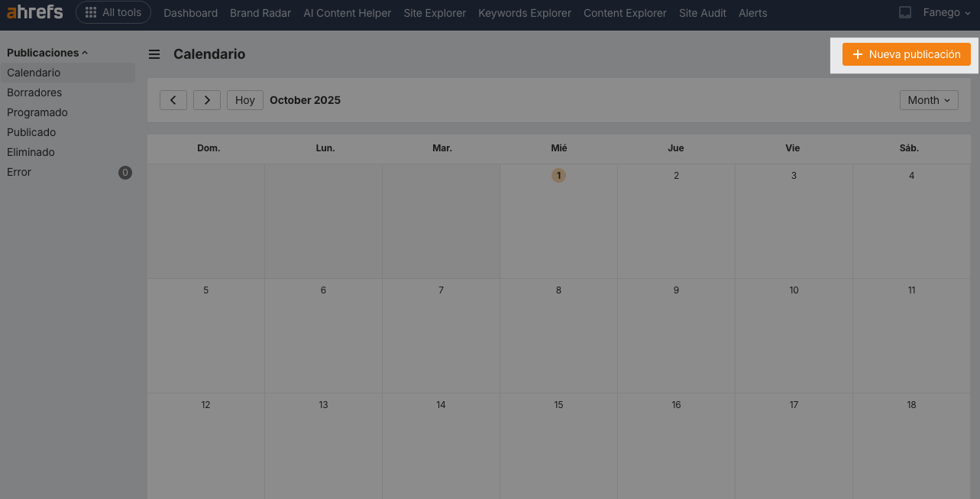Screen dimensions: 980x499
Task: Click the Ahrefs logo
Action: click(x=35, y=12)
